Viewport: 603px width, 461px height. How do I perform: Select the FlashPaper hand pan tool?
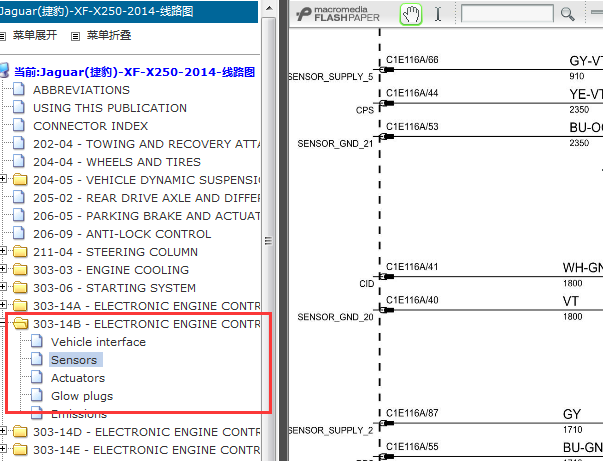411,14
